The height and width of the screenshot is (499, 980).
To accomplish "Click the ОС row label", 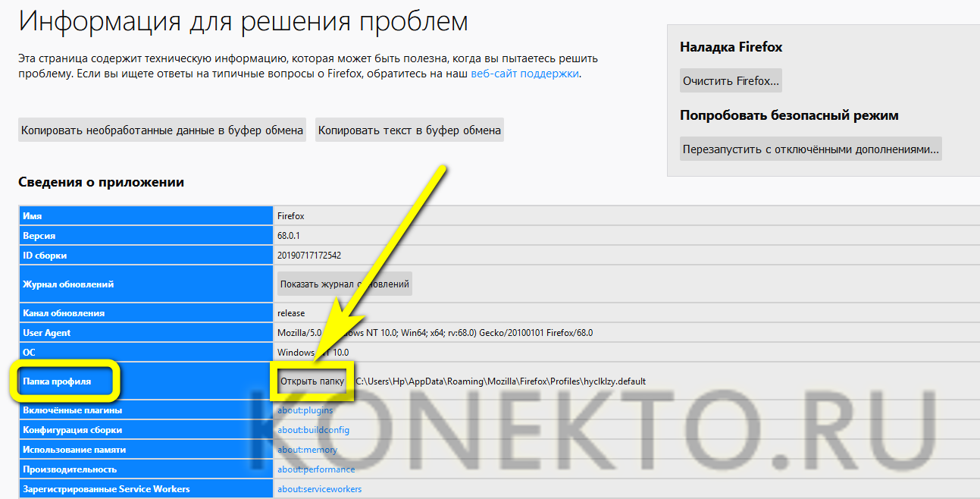I will (x=29, y=353).
